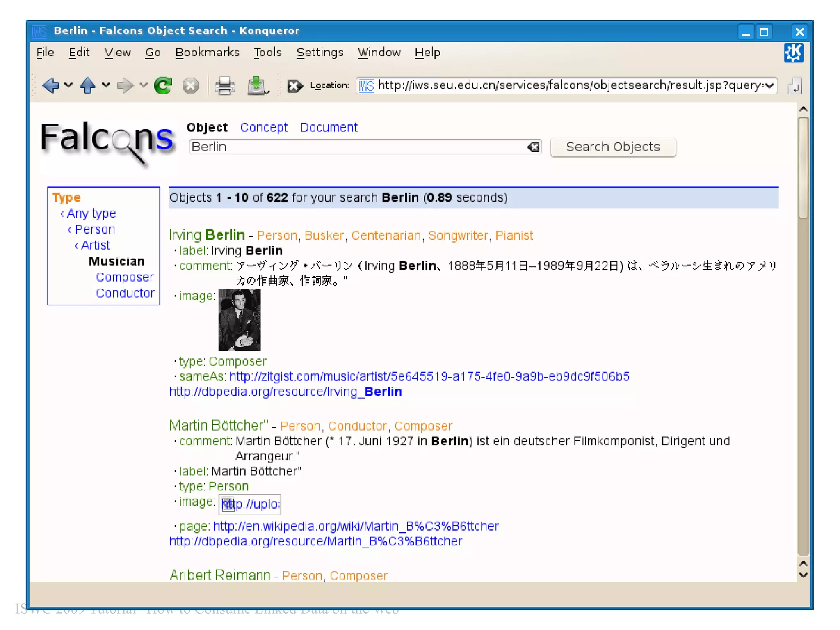Filter results by Composer type
Screen dimensions: 840x630
125,277
